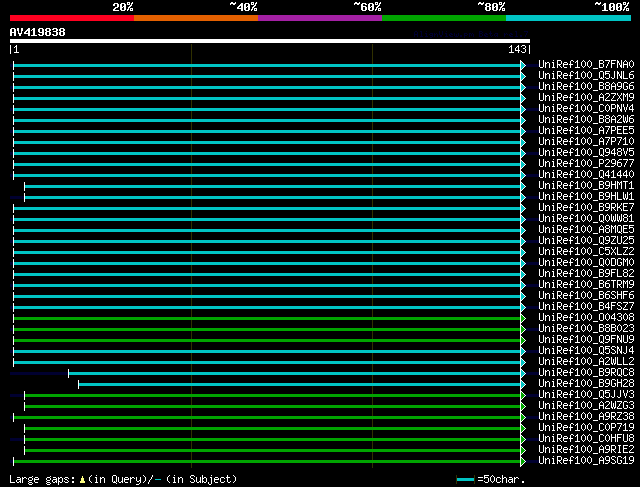640x487 pixels.
Task: Open the UniRef100_C0PNV4 subject link
Action: pyautogui.click(x=586, y=109)
